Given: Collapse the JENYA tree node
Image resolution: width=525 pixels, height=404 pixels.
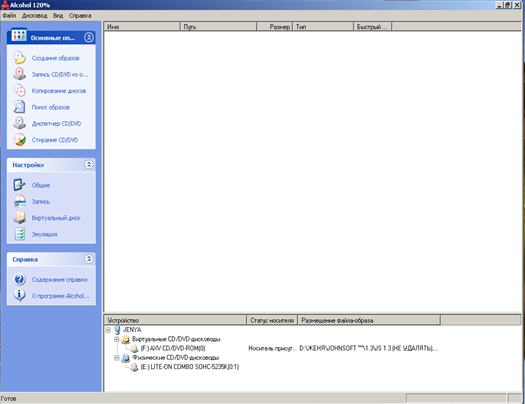Looking at the screenshot, I should coord(108,330).
